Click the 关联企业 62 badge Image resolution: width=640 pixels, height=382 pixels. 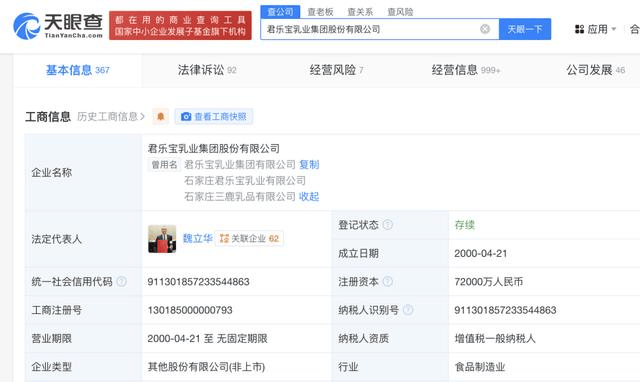[x=249, y=238]
